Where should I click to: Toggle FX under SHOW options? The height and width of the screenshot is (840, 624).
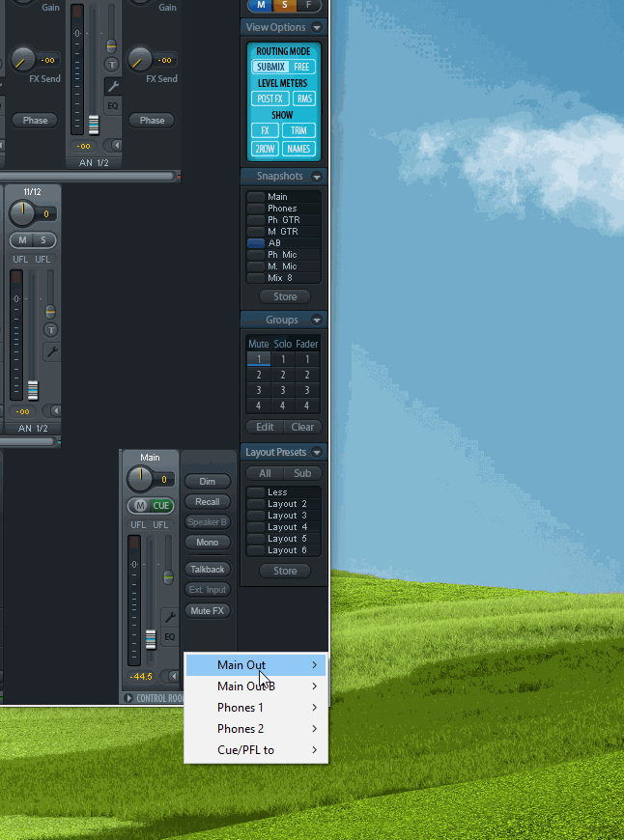(x=266, y=130)
